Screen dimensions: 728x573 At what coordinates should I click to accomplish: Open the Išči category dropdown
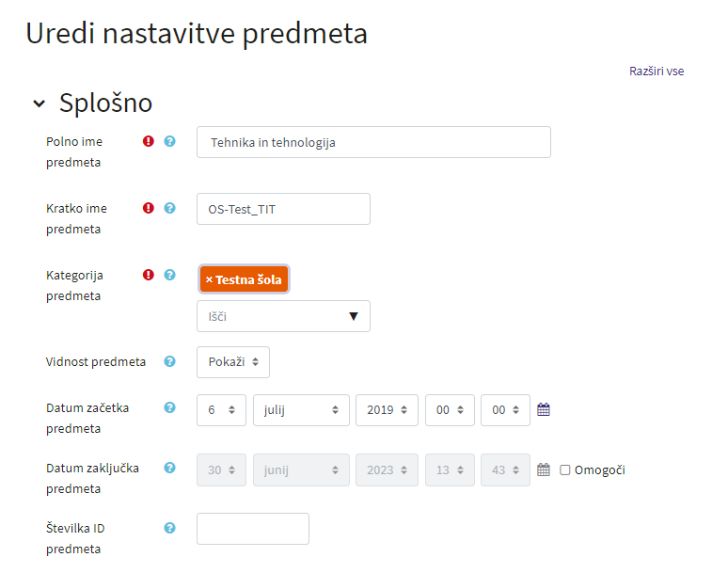tap(283, 316)
